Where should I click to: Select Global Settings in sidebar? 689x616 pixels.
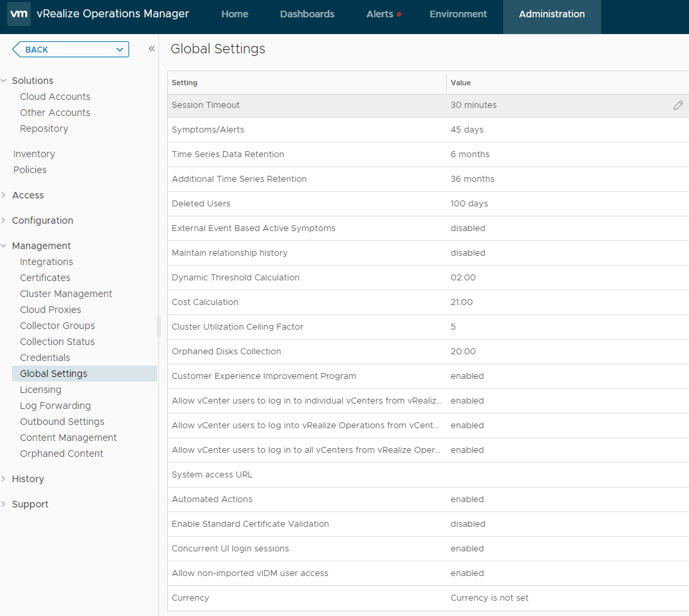pyautogui.click(x=85, y=374)
